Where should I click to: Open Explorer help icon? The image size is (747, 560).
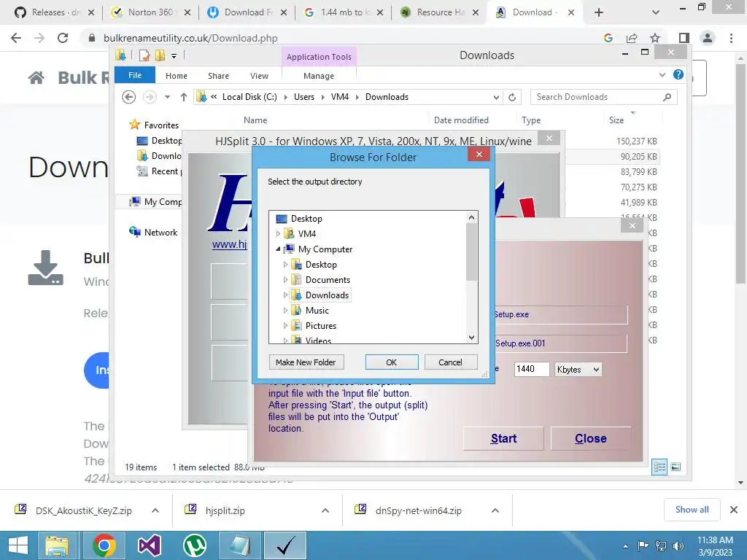[x=678, y=75]
